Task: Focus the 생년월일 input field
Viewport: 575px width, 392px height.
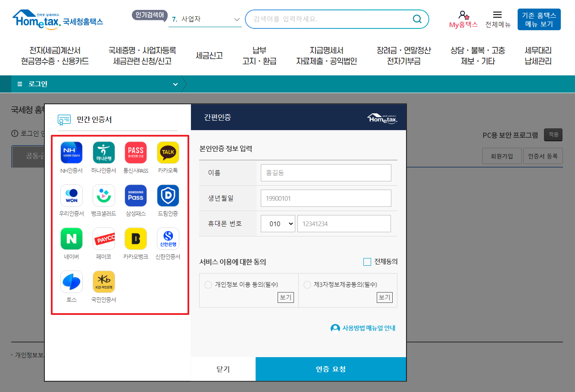Action: 326,198
